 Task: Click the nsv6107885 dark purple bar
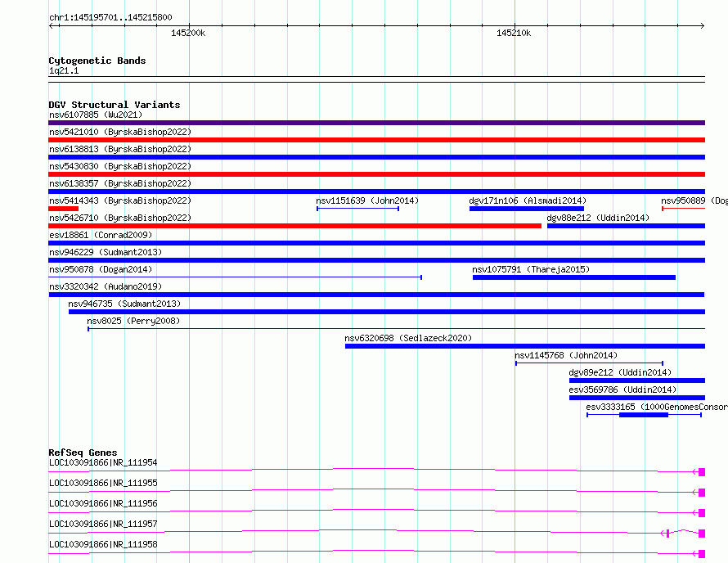coord(376,123)
